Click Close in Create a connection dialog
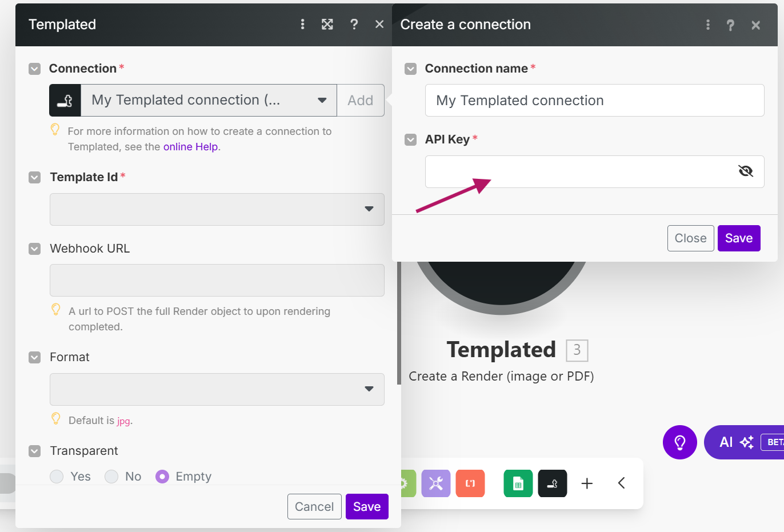 coord(691,238)
